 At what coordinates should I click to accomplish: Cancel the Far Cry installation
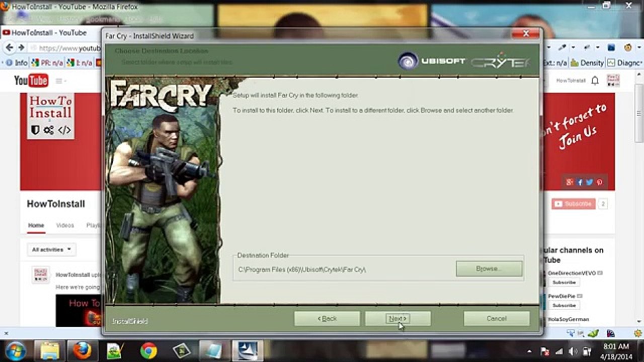click(497, 319)
